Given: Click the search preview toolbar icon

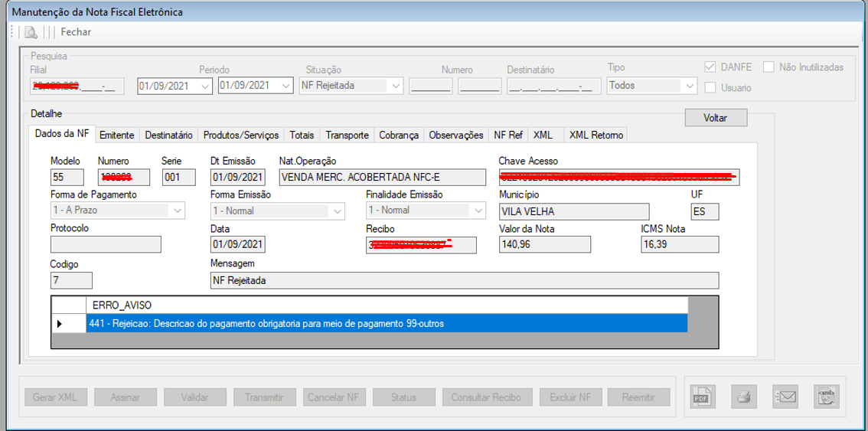Looking at the screenshot, I should pos(31,32).
